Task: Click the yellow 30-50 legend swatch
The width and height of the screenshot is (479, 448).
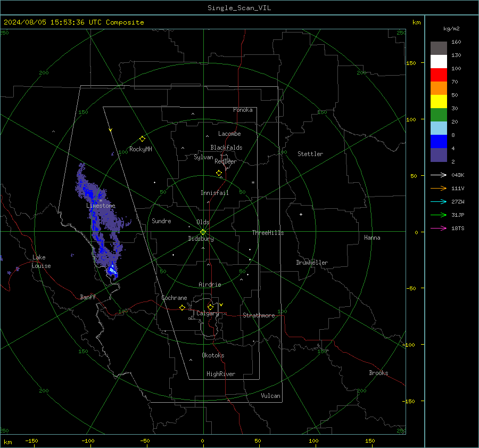Action: coord(439,102)
